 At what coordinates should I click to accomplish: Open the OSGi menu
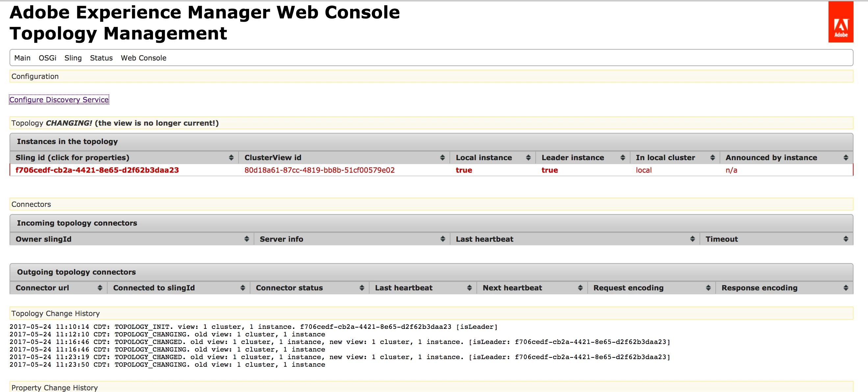pyautogui.click(x=47, y=58)
